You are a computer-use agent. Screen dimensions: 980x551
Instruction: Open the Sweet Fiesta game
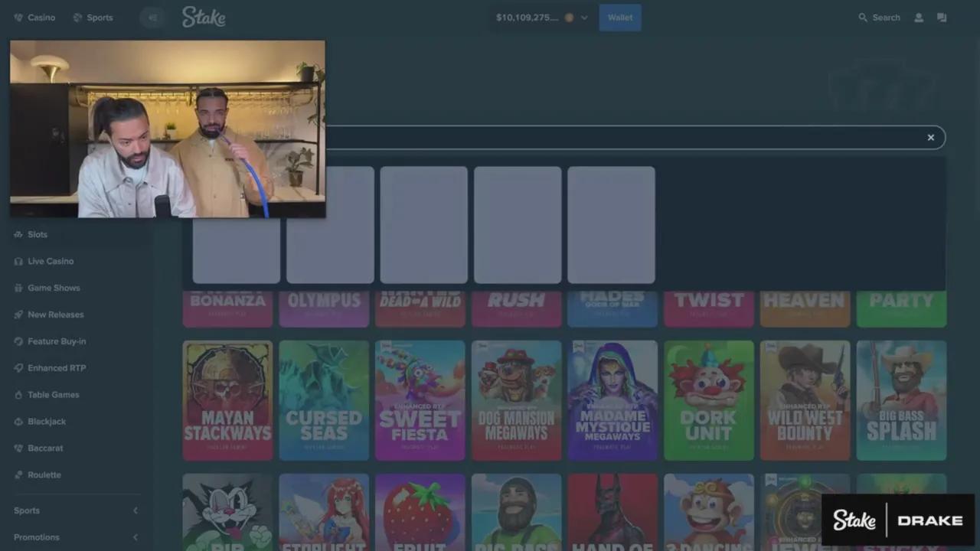click(x=420, y=400)
